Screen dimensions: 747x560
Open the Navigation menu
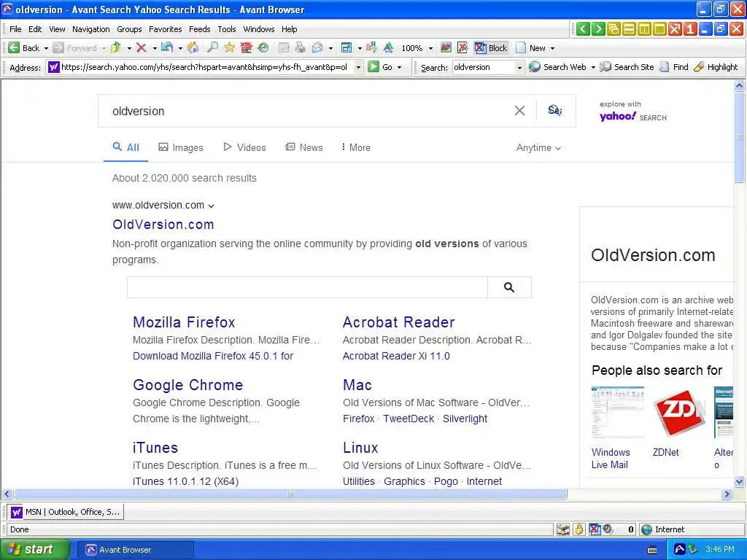point(91,29)
